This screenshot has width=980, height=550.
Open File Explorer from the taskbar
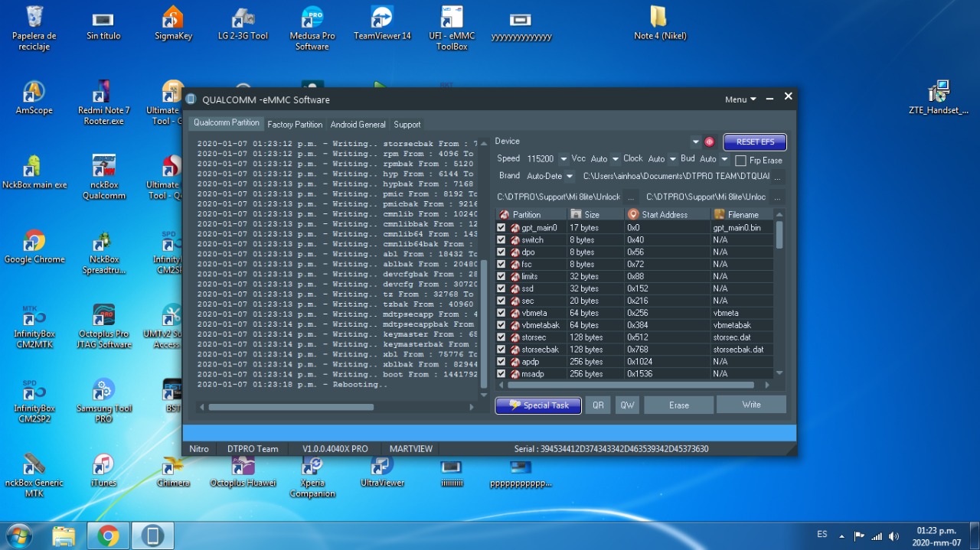[x=64, y=536]
